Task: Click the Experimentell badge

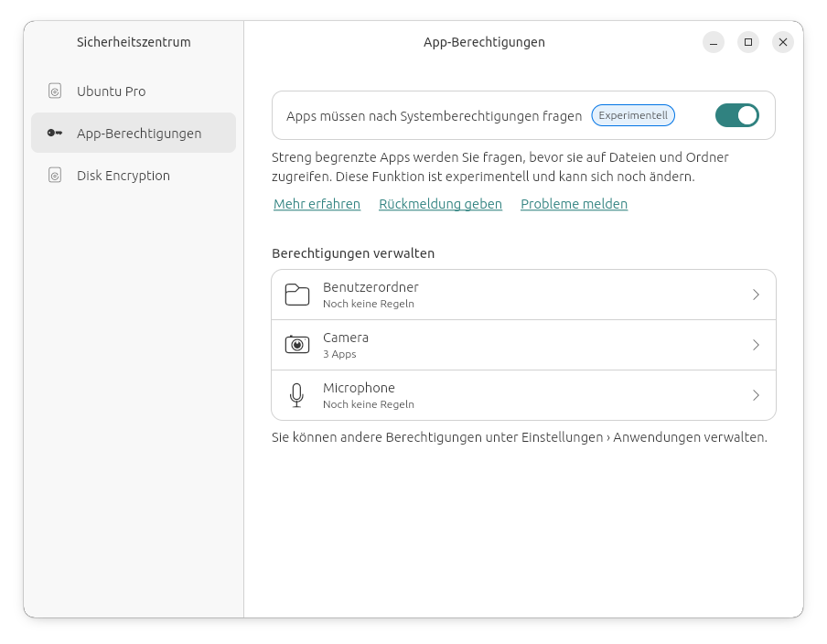Action: click(x=633, y=114)
